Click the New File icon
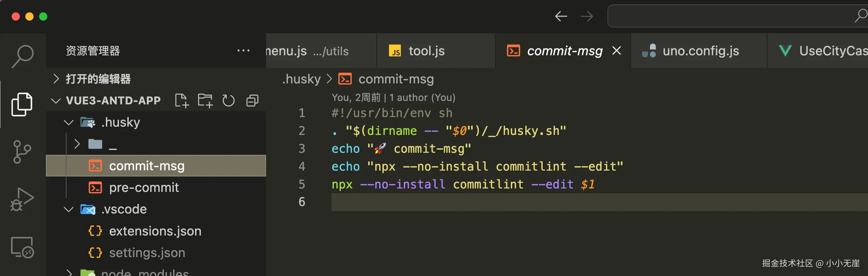The width and height of the screenshot is (868, 276). [182, 101]
